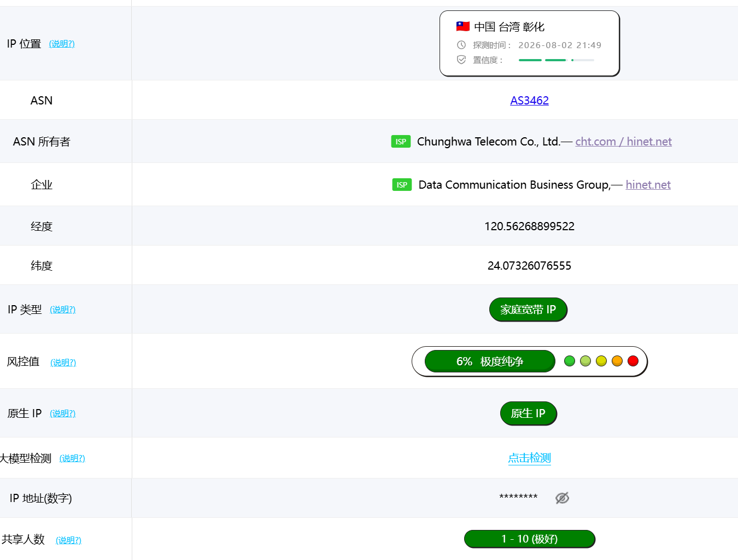Click the detection time 2026-08-02 21:49
This screenshot has width=738, height=560.
[560, 45]
